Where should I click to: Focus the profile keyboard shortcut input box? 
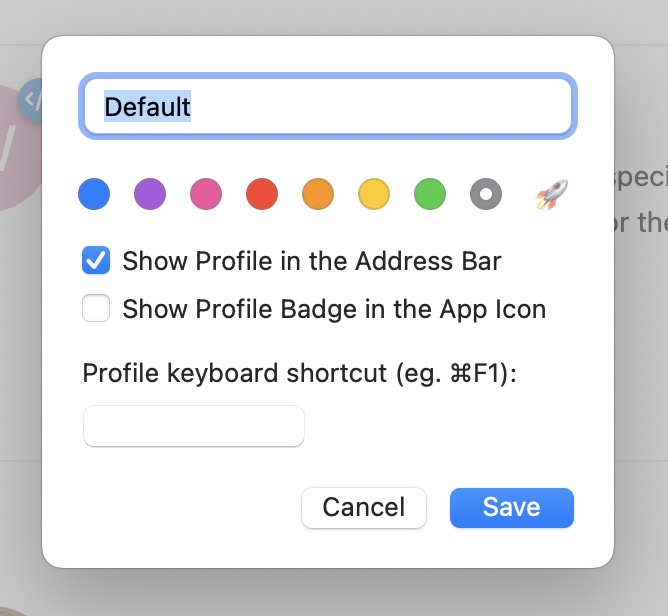pyautogui.click(x=194, y=427)
